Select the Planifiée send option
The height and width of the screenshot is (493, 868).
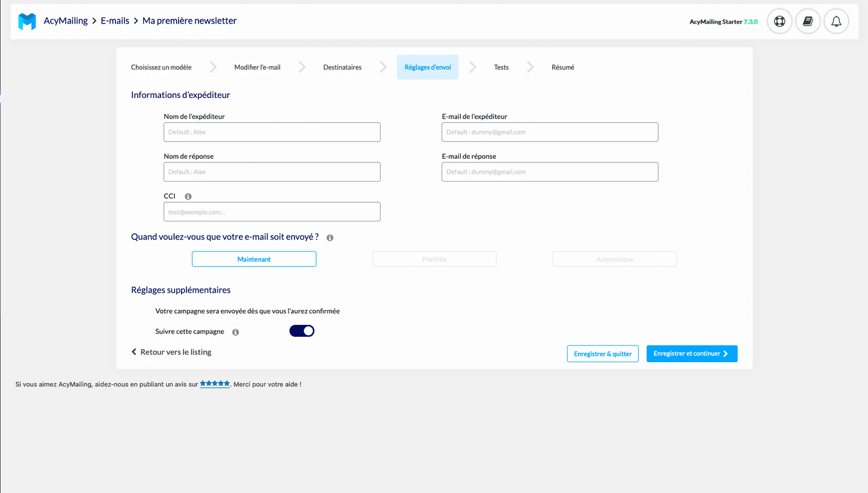coord(434,259)
